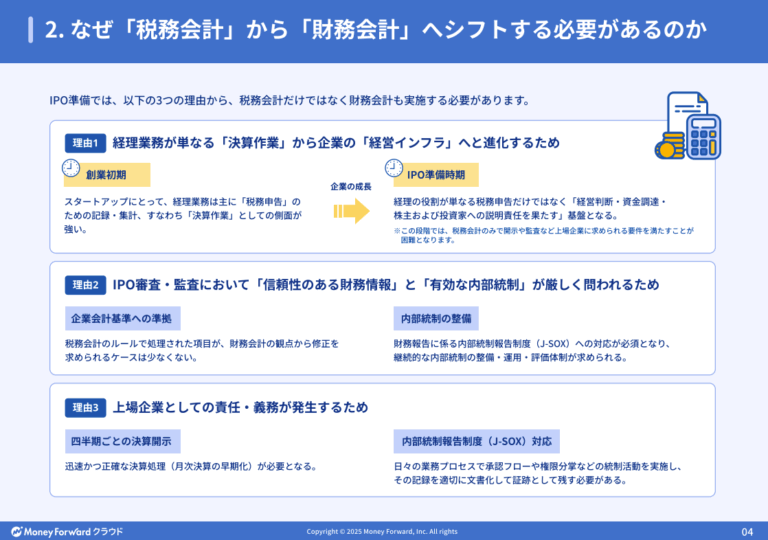Click the Money Forward cloud logo

point(67,532)
